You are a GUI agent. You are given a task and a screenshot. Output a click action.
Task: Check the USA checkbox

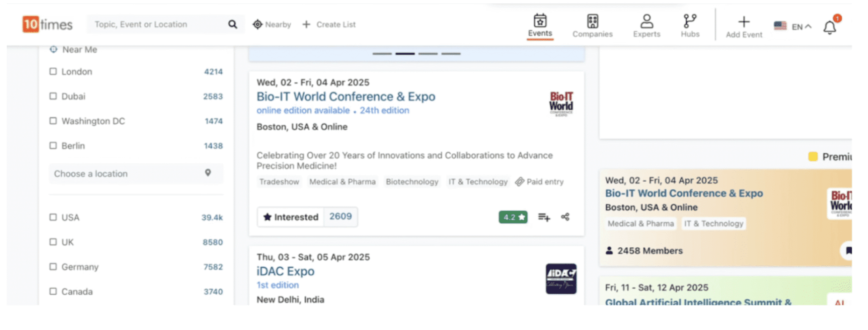tap(53, 217)
